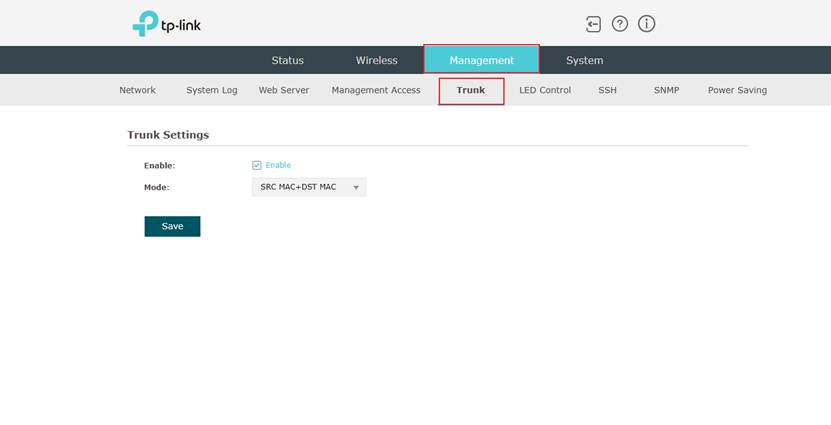Select the Trunk submenu item

(x=471, y=90)
